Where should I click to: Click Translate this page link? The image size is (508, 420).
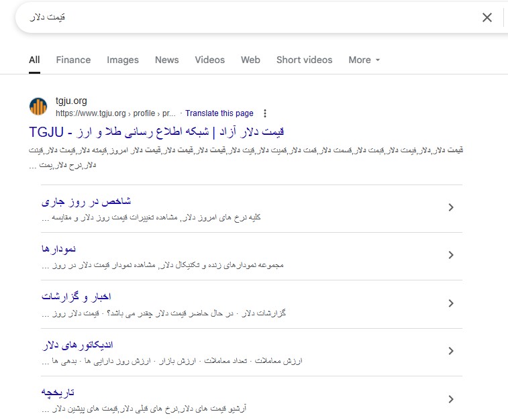(219, 113)
